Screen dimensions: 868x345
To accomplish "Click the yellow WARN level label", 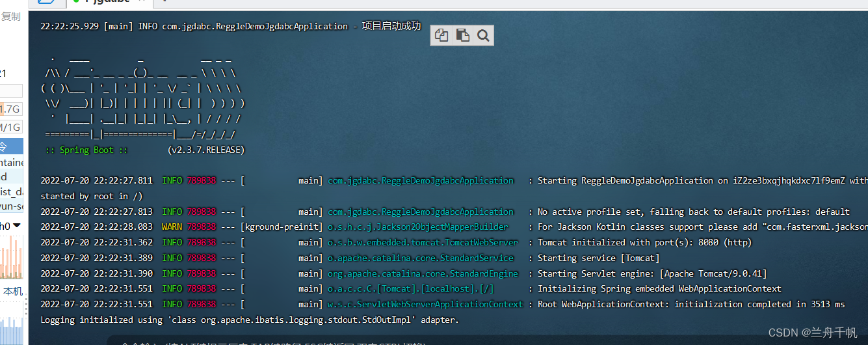I will tap(172, 227).
